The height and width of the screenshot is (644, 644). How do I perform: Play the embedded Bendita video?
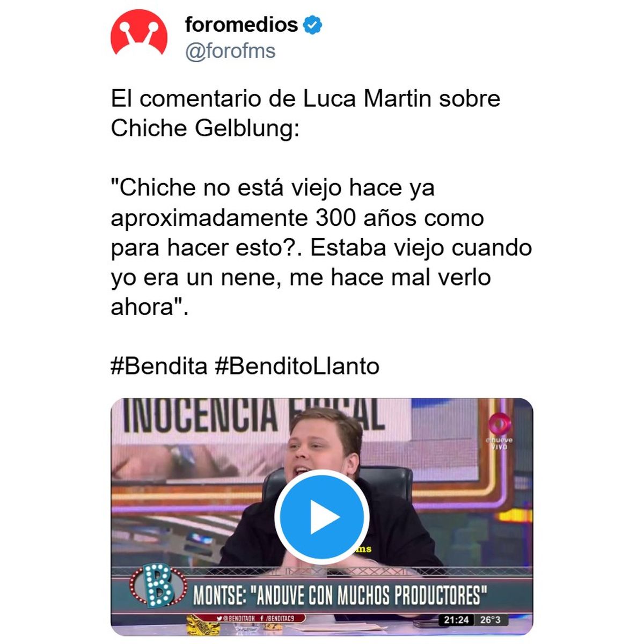point(321,517)
